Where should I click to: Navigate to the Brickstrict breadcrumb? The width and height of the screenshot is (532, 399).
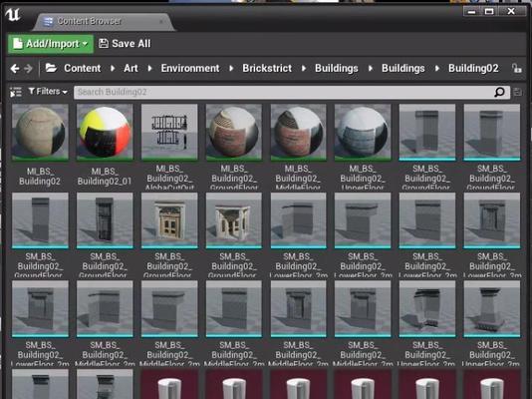[267, 68]
